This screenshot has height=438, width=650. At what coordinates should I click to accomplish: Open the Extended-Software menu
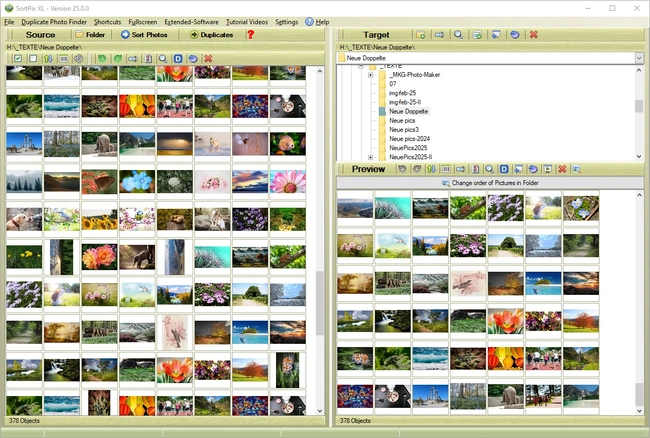pyautogui.click(x=190, y=21)
